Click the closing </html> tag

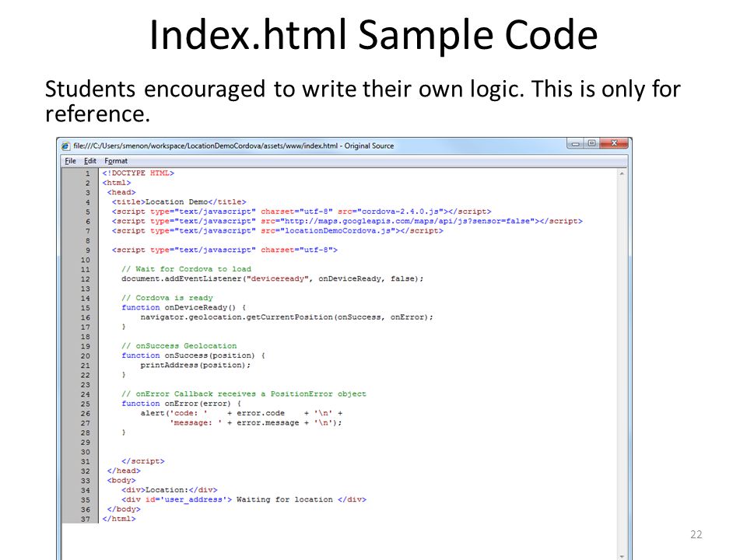click(119, 519)
